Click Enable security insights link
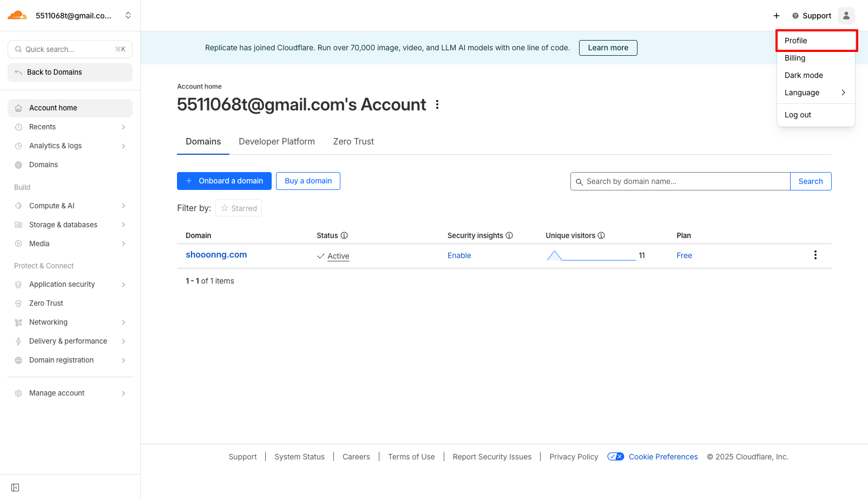Screen dimensions: 868x500 [x=459, y=255]
